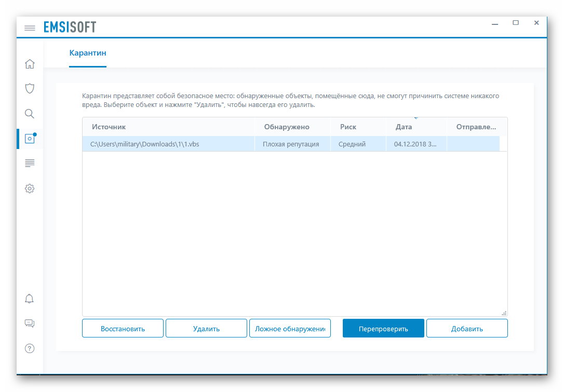Viewport: 564px width, 392px height.
Task: Sort by the Обнаружено column header
Action: pyautogui.click(x=292, y=127)
